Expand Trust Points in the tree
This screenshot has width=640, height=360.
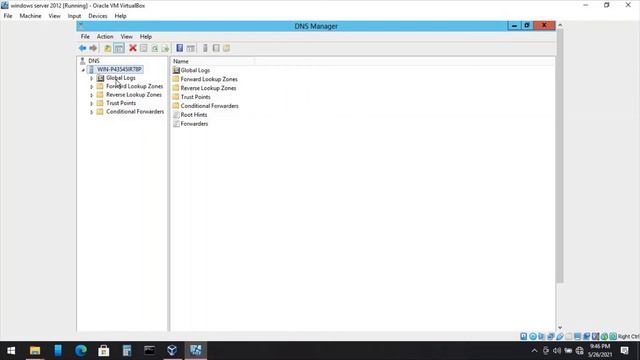91,104
